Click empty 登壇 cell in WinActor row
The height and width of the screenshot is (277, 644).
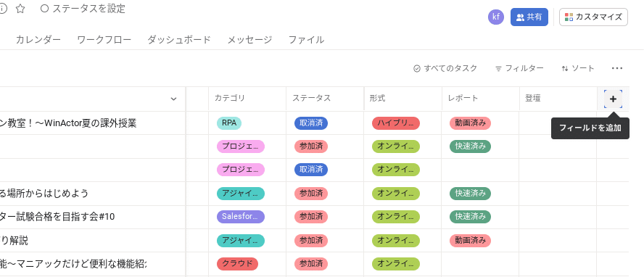558,123
